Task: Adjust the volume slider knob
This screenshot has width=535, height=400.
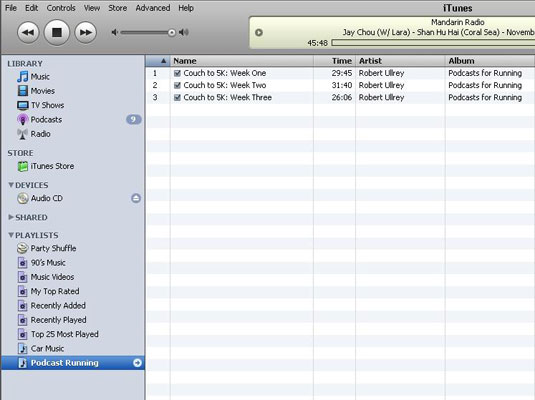Action: point(172,33)
